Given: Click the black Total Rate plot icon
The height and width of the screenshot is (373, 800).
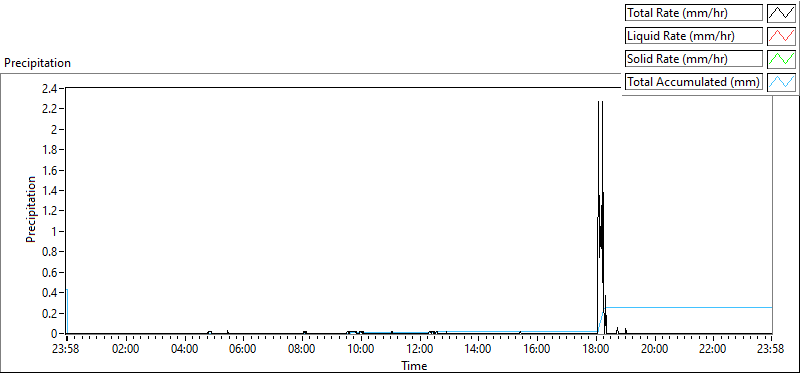Looking at the screenshot, I should pos(782,13).
